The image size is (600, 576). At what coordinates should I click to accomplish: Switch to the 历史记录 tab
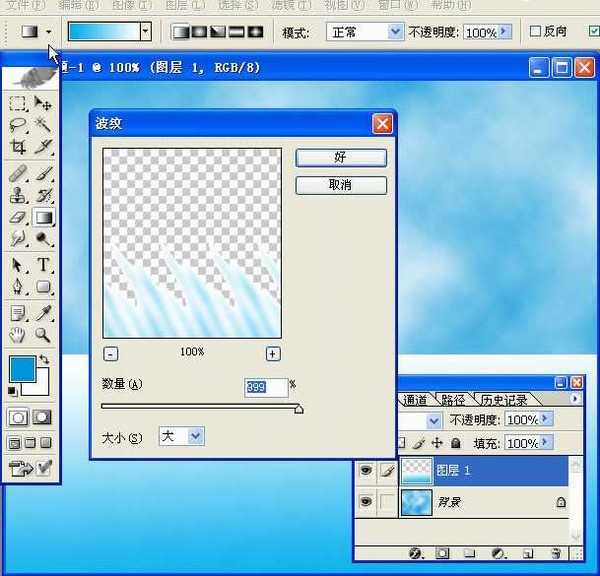[503, 400]
